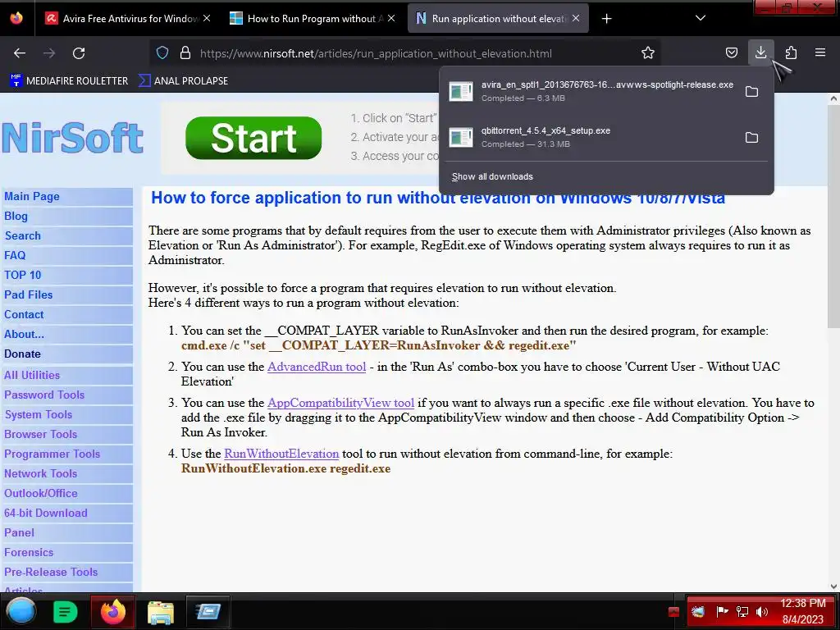The height and width of the screenshot is (630, 840).
Task: Open Outlook/Office sidebar link
Action: (41, 493)
